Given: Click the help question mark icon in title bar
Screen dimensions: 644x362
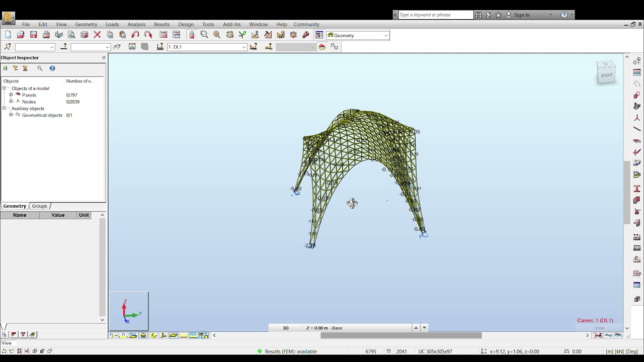Looking at the screenshot, I should tap(564, 15).
